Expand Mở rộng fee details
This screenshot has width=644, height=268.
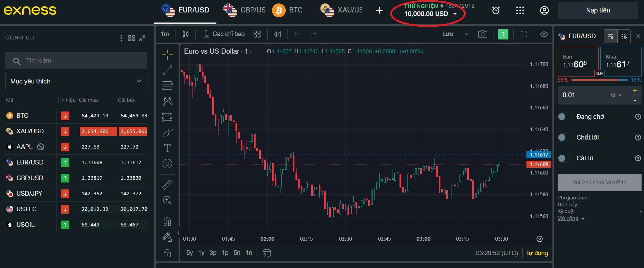[x=571, y=218]
